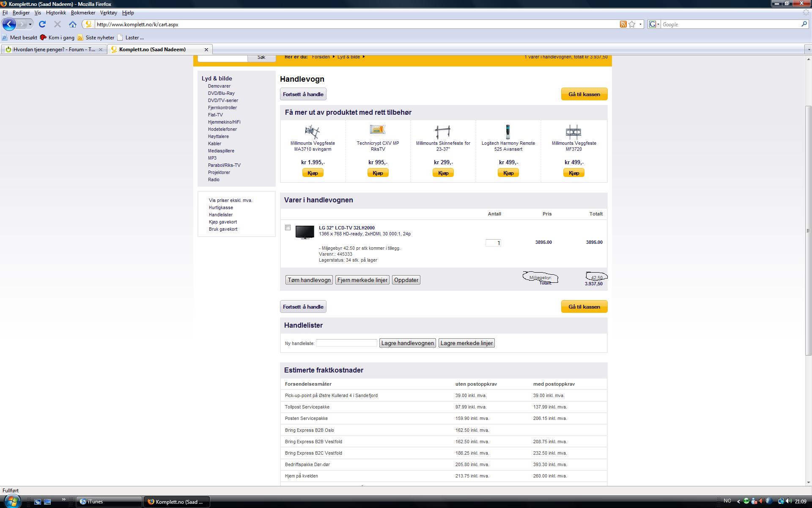
Task: Click the browser Forward arrow button
Action: (x=22, y=24)
